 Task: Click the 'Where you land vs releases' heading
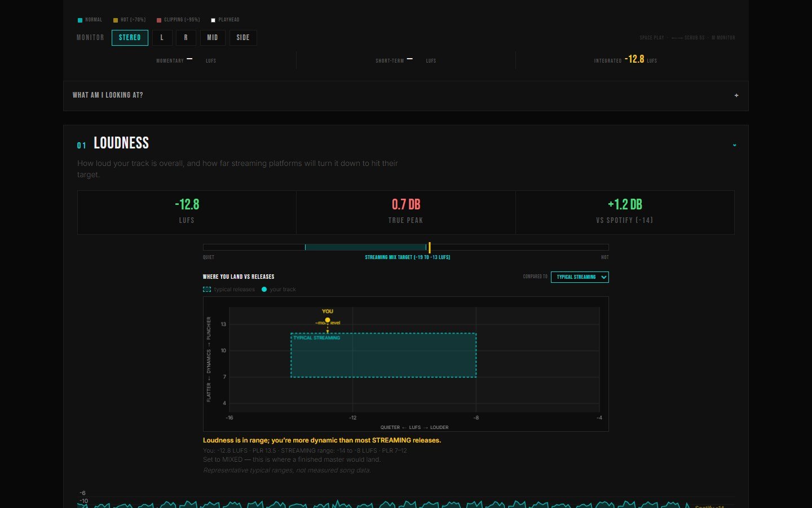(x=239, y=277)
